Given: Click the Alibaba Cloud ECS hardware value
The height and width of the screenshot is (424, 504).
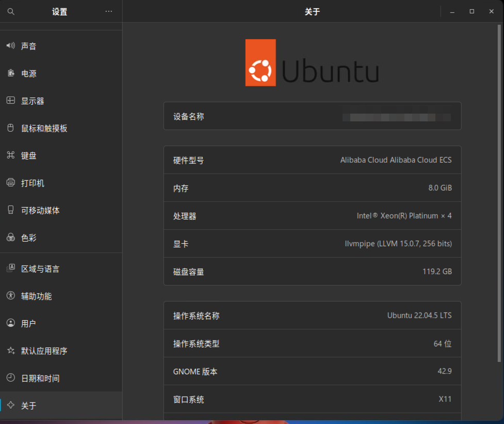Looking at the screenshot, I should point(396,160).
